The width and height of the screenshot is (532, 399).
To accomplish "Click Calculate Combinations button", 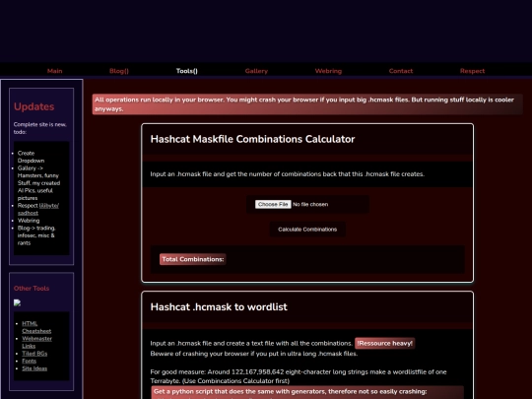I will click(307, 230).
